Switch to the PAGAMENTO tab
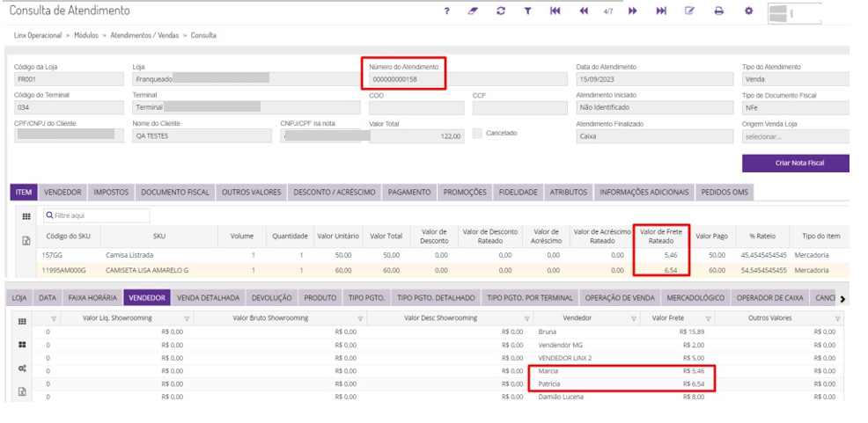 [x=409, y=192]
